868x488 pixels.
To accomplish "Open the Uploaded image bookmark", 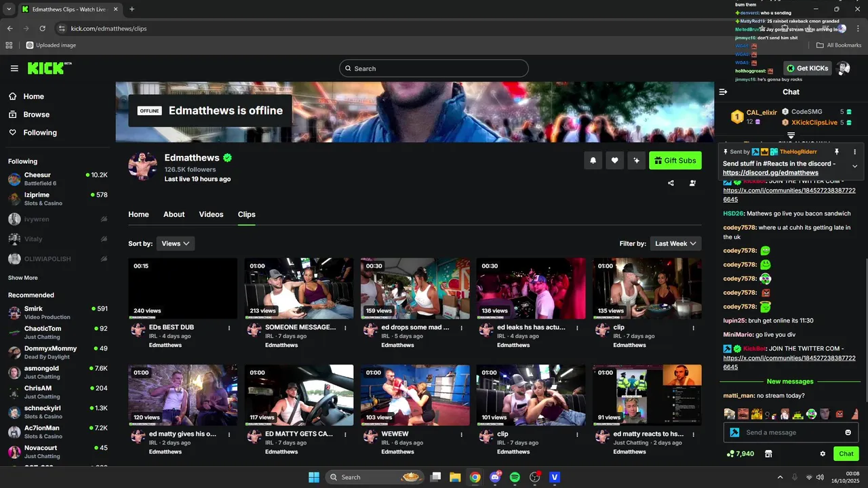I will coord(51,45).
